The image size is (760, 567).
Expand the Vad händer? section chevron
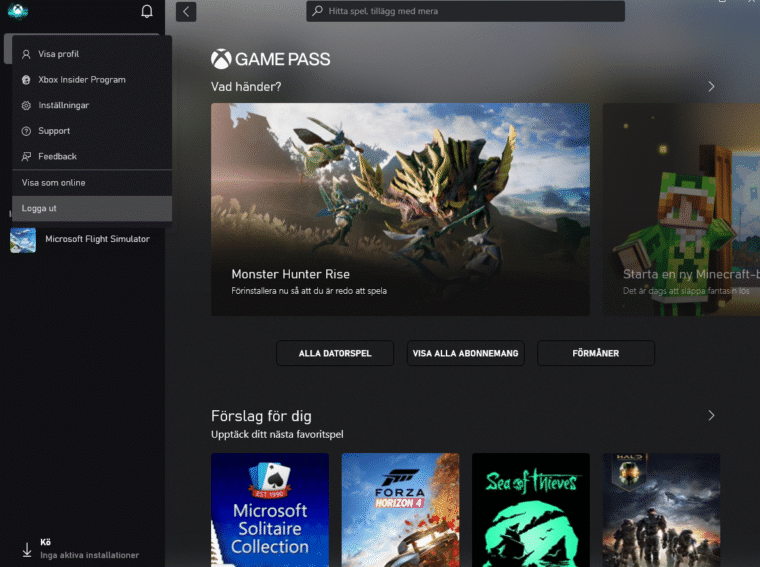point(711,87)
